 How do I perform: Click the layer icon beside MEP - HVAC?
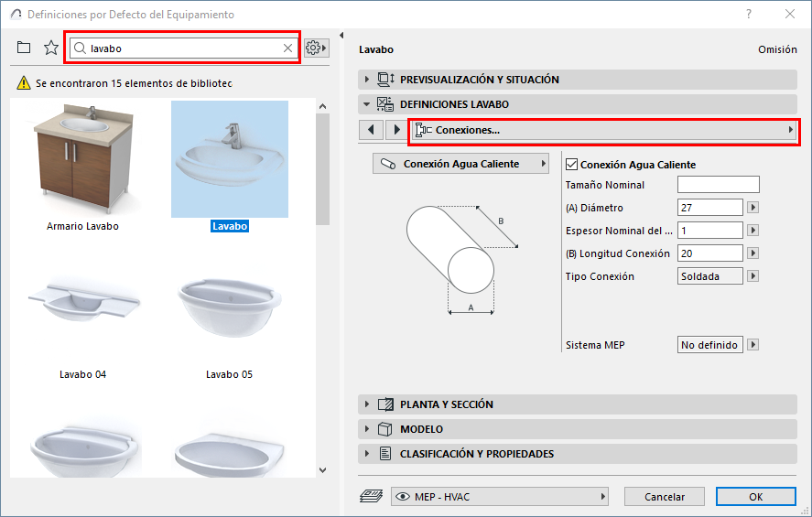pyautogui.click(x=372, y=496)
